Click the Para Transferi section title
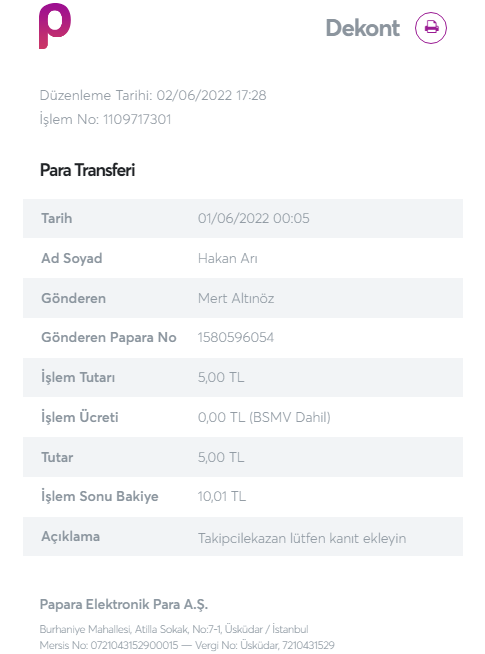Screen dimensions: 485x654 coord(87,170)
